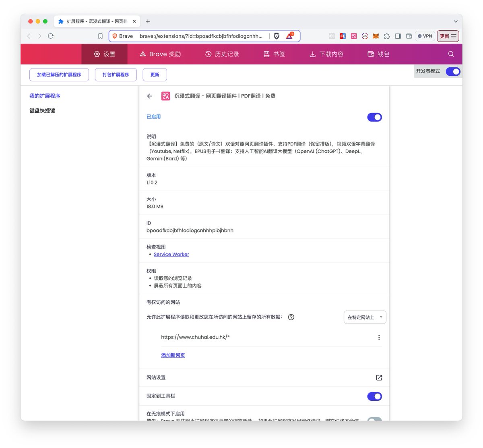Image resolution: width=483 pixels, height=448 pixels.
Task: Open help for site access permission
Action: click(x=291, y=317)
